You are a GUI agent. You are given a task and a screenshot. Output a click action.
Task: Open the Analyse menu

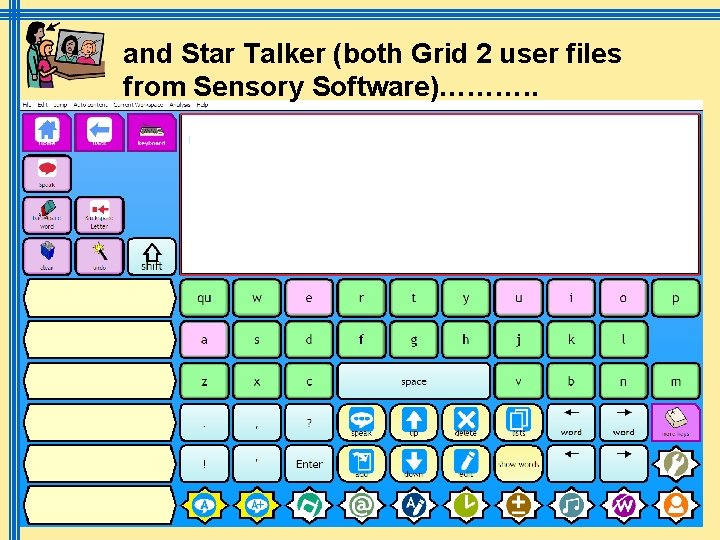tap(180, 105)
